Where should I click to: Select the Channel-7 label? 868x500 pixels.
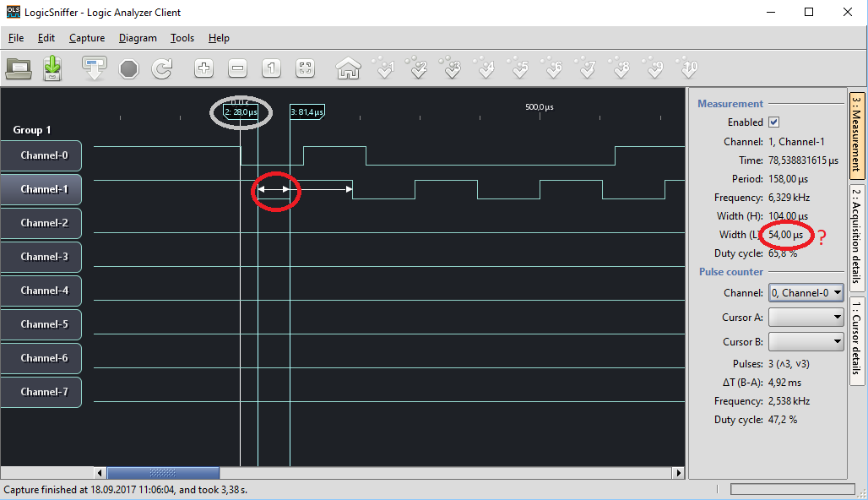pyautogui.click(x=41, y=392)
